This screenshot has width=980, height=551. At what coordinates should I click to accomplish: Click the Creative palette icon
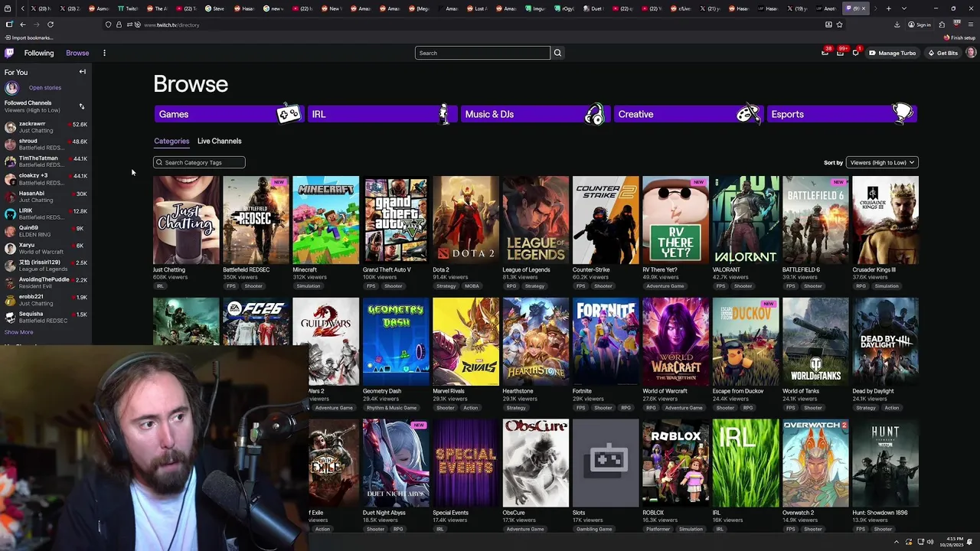748,114
